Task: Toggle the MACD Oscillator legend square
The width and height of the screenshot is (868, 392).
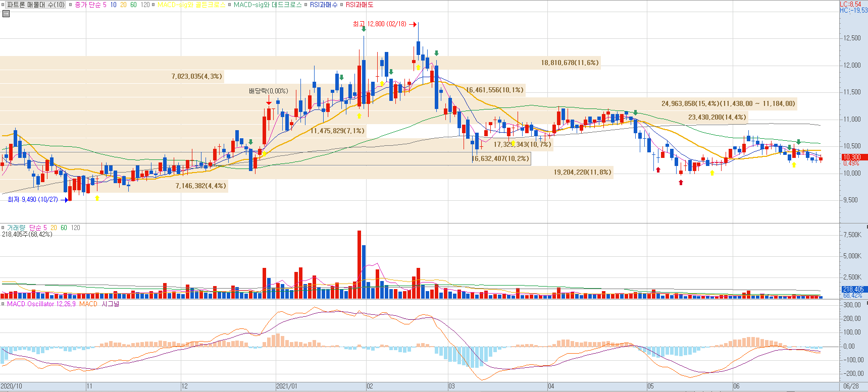Action: (3, 304)
